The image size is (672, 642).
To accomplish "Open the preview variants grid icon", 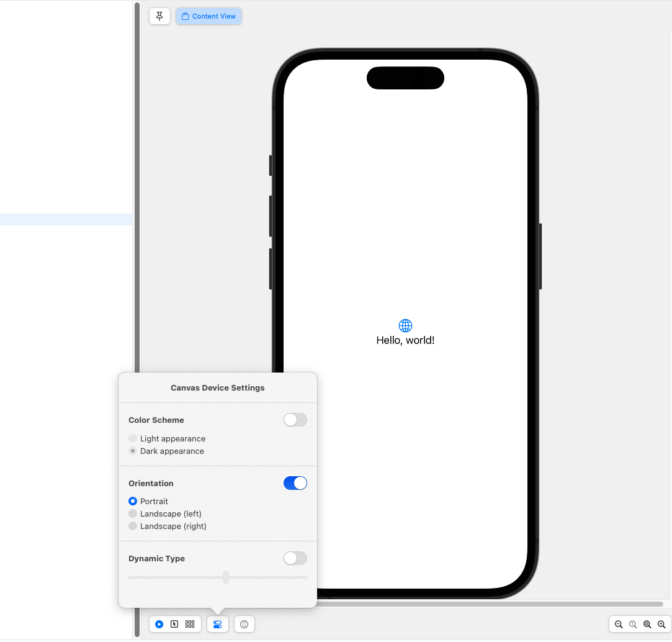I will pos(190,624).
